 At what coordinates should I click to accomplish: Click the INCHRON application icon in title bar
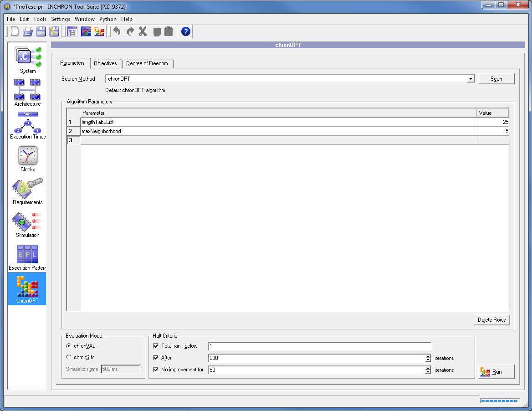pos(7,6)
